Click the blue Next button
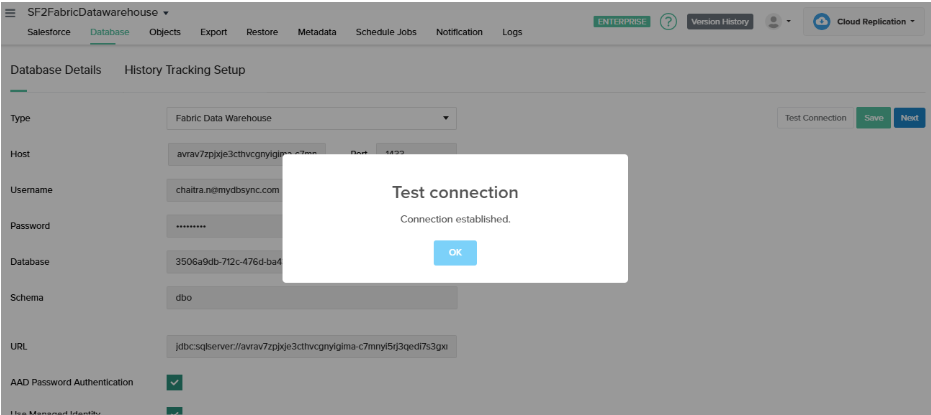931x415 pixels. pyautogui.click(x=909, y=118)
